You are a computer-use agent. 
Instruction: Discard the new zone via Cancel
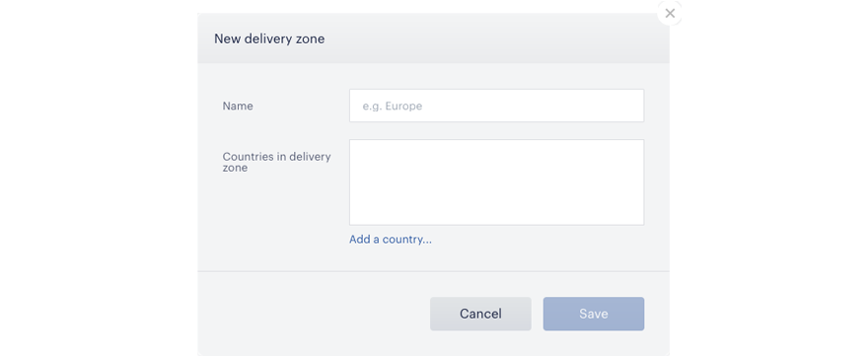[480, 314]
